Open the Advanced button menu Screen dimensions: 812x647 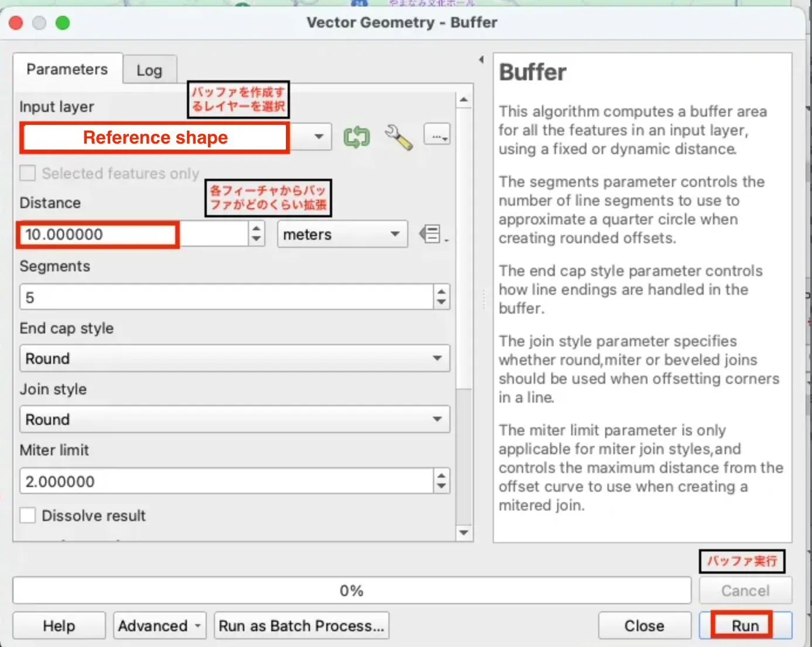coord(160,626)
